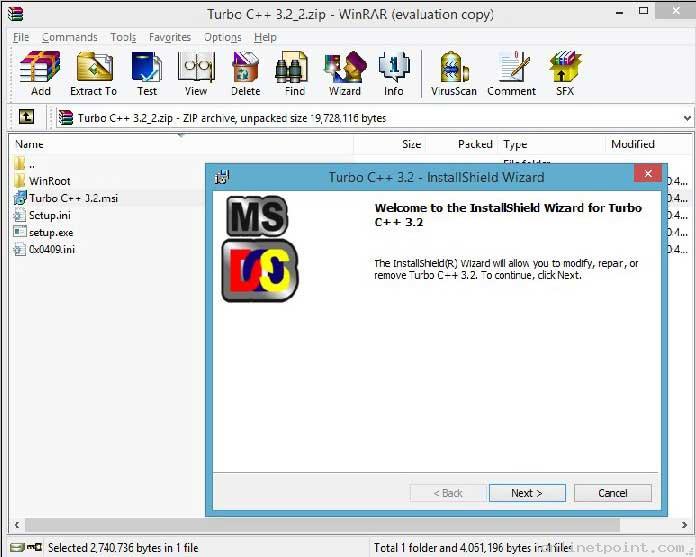
Task: Click the Delete files icon
Action: tap(245, 73)
